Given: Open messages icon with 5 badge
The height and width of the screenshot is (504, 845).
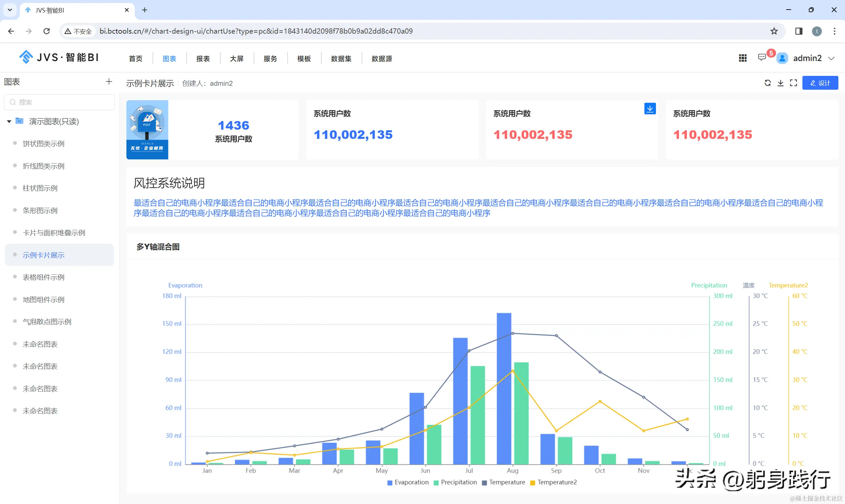Looking at the screenshot, I should point(762,57).
